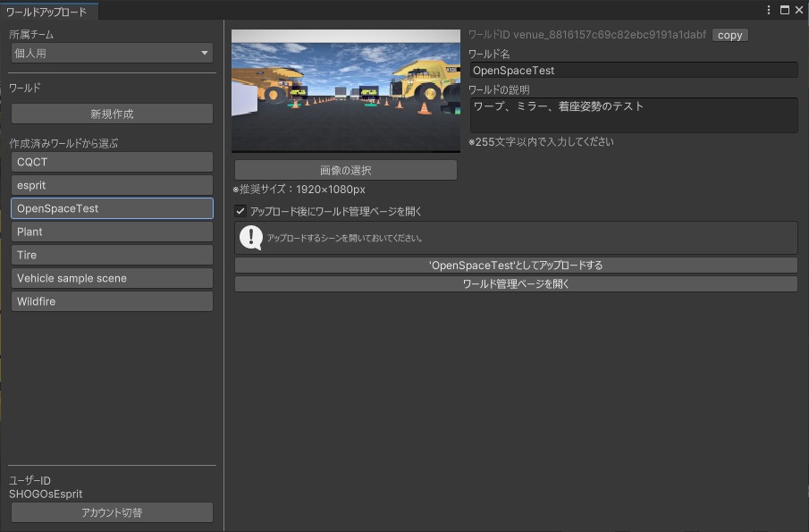809x532 pixels.
Task: Maximize the World Upload panel
Action: coord(785,10)
